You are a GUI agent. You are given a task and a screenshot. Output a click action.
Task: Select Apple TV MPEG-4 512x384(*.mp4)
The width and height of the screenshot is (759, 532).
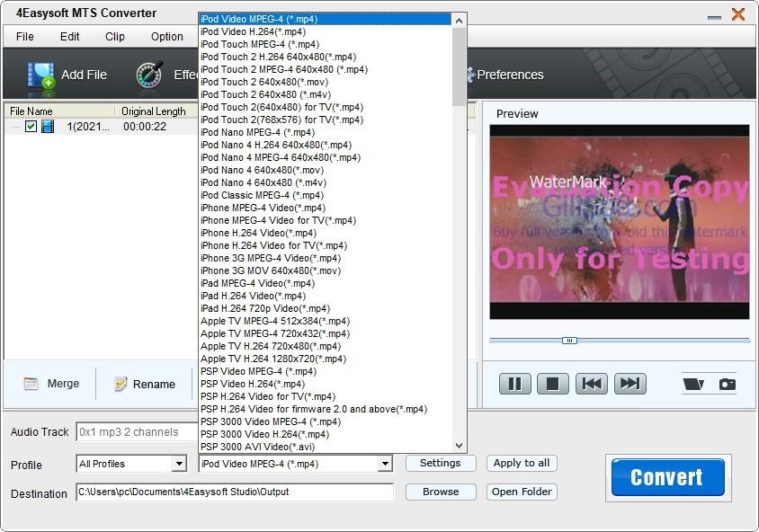326,321
